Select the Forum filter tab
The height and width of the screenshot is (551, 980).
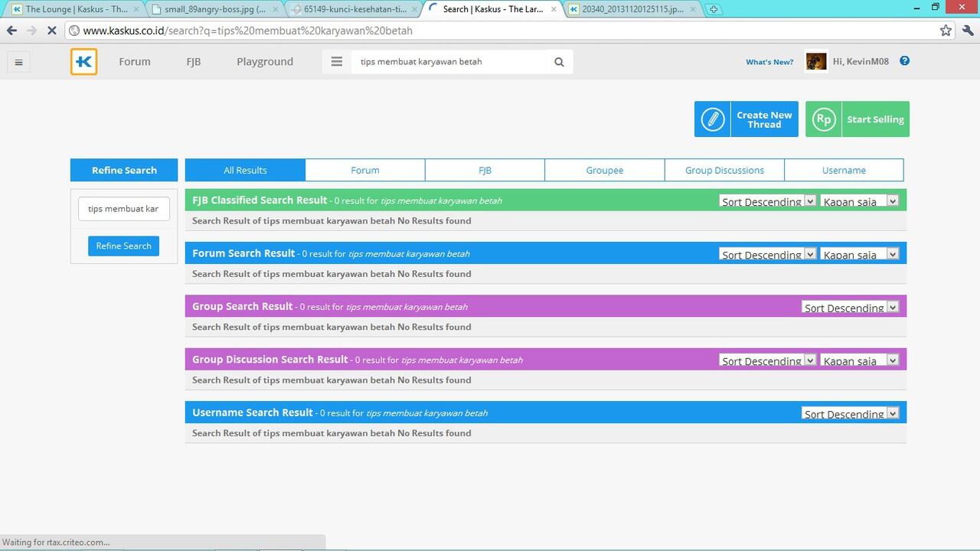(365, 170)
